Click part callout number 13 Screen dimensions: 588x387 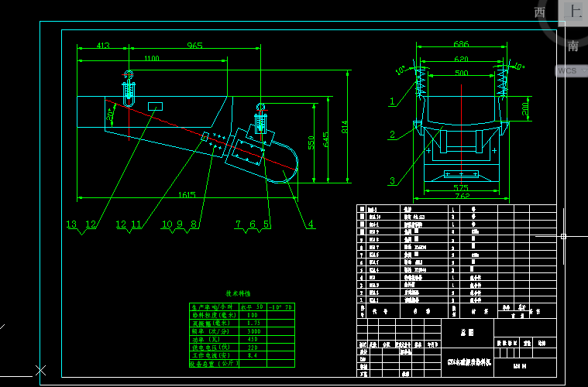click(x=71, y=224)
